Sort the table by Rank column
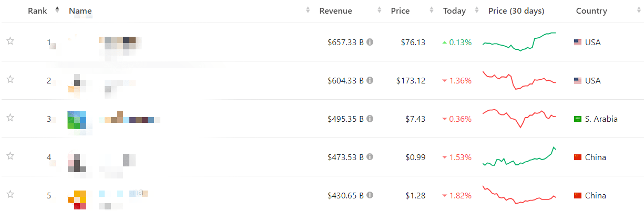 [x=38, y=11]
